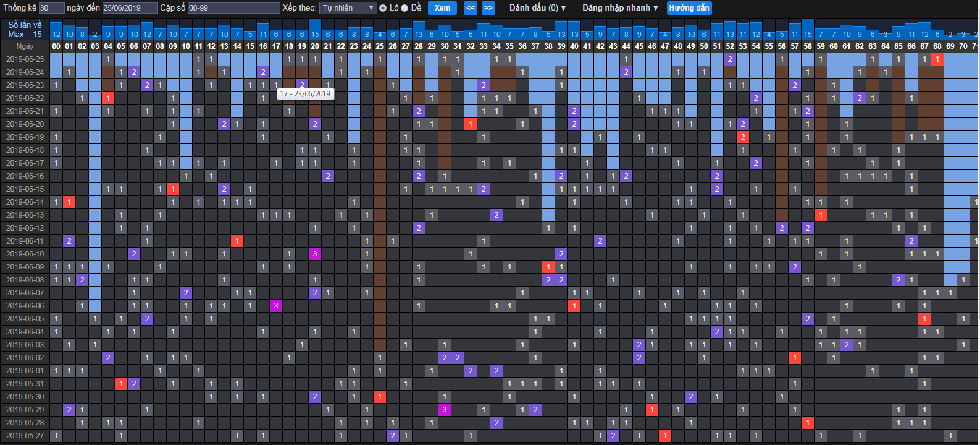
Task: Focus the end date field 25/06/2019
Action: click(130, 8)
